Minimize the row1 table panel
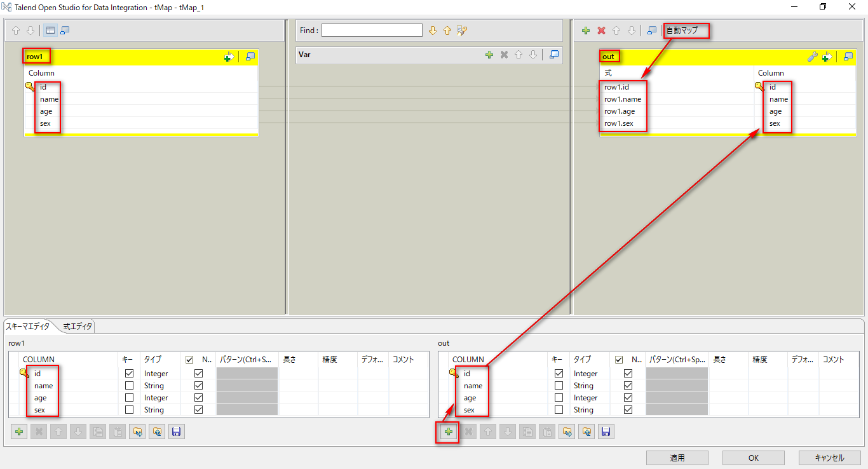The image size is (868, 469). pos(250,57)
